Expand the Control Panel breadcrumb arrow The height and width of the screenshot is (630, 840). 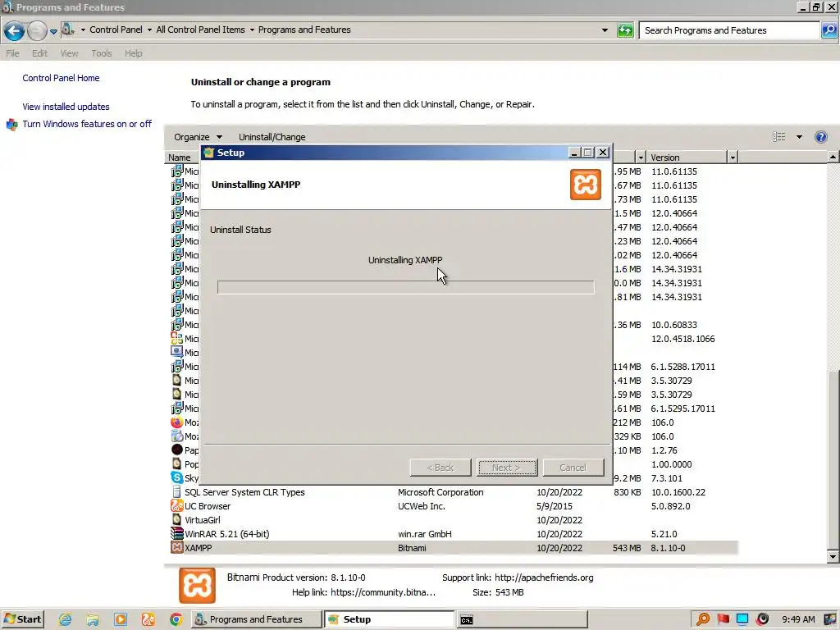click(83, 30)
